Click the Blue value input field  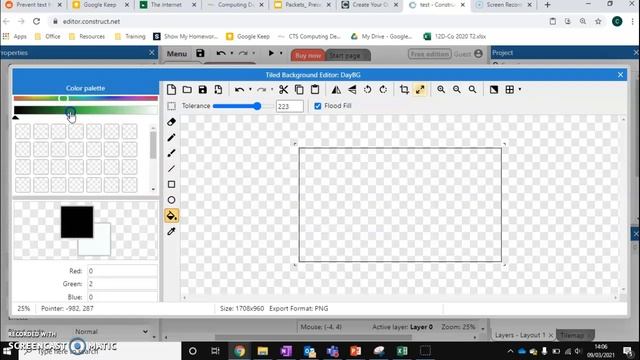(x=122, y=297)
